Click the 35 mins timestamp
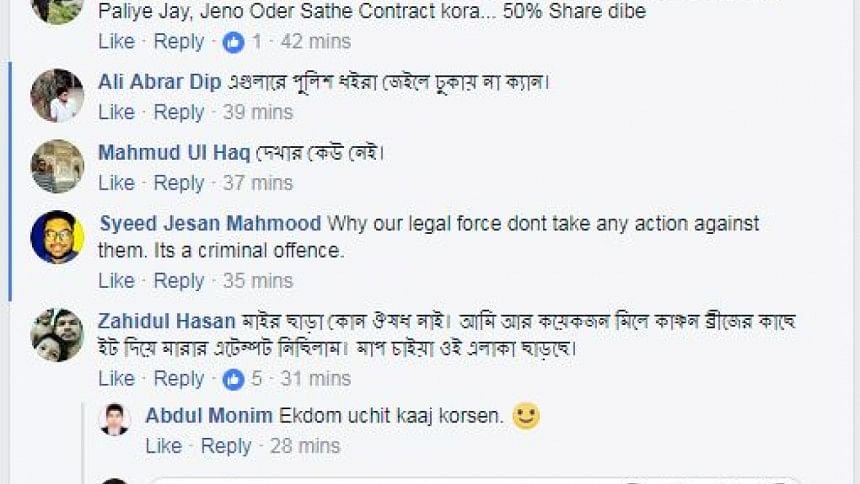860x484 pixels. click(258, 281)
